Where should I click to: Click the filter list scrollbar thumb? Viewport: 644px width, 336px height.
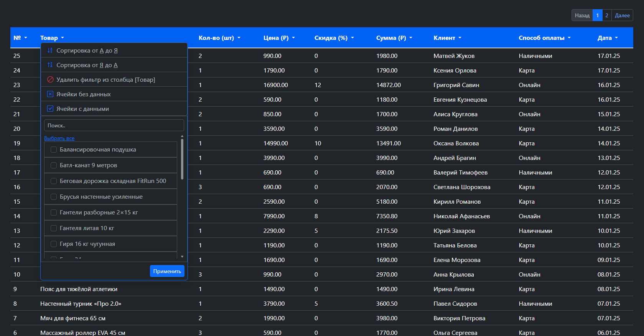click(x=182, y=159)
